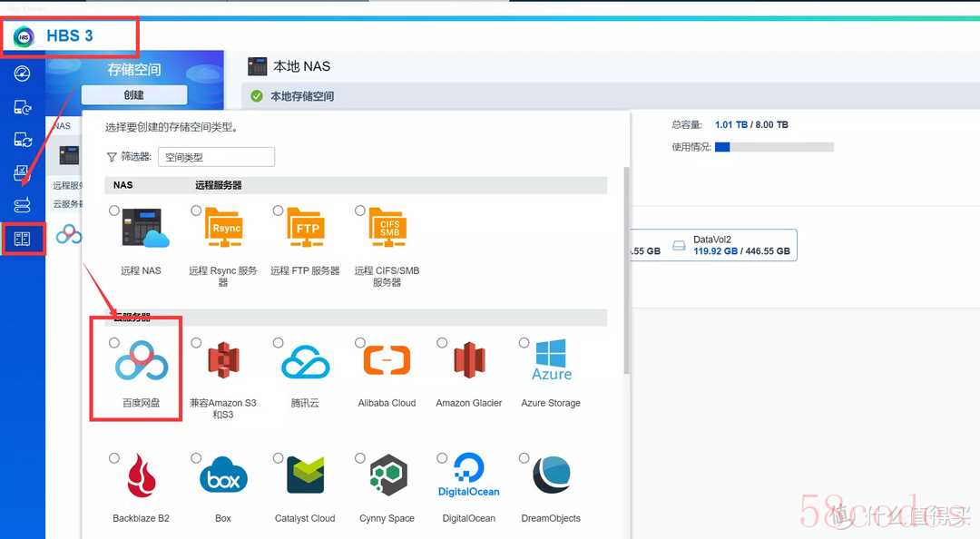Viewport: 980px width, 539px height.
Task: Click the 腾讯云 blue cloud icon
Action: 306,362
